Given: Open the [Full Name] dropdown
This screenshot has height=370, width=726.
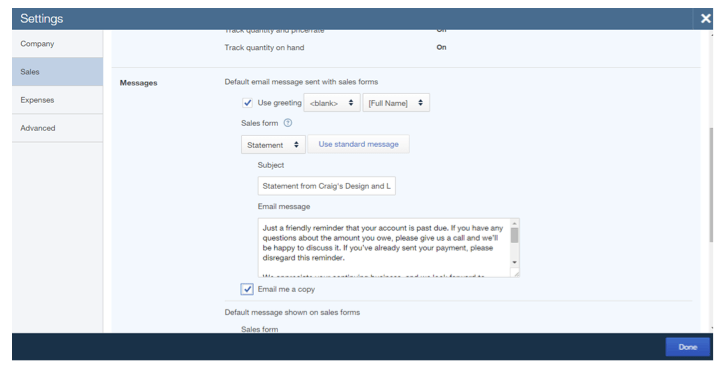Looking at the screenshot, I should 396,103.
